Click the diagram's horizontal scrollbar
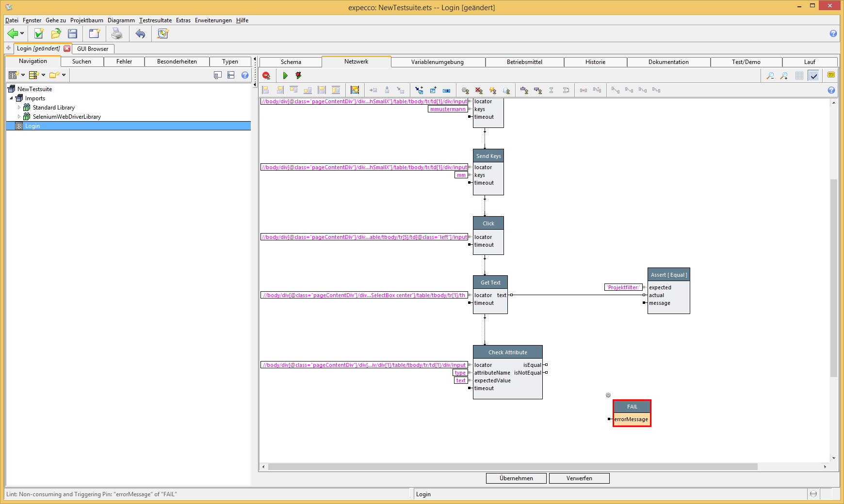 [512, 467]
